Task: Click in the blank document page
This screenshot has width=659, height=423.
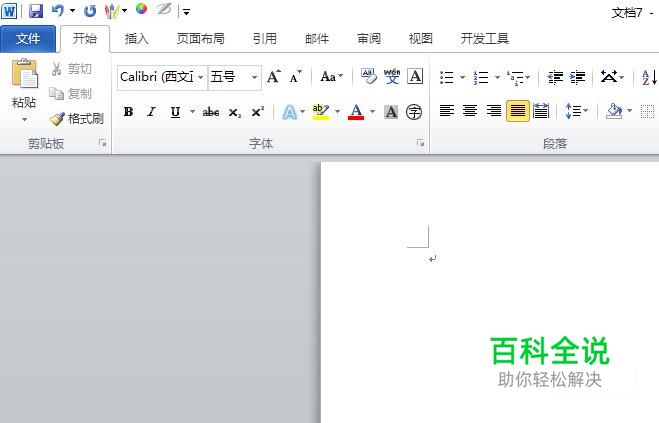Action: (490, 292)
